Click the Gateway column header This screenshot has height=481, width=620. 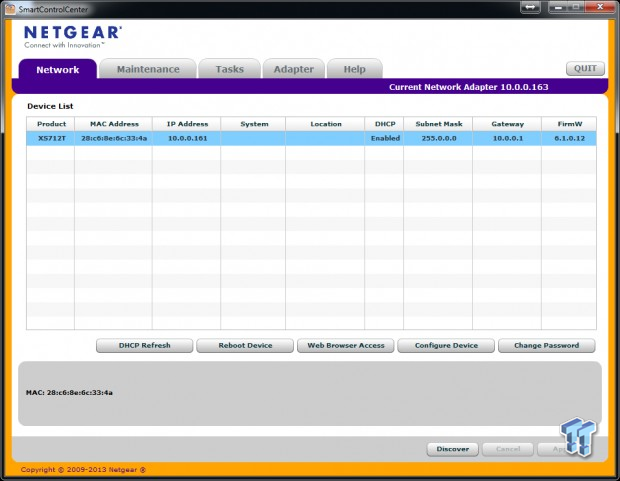(507, 124)
